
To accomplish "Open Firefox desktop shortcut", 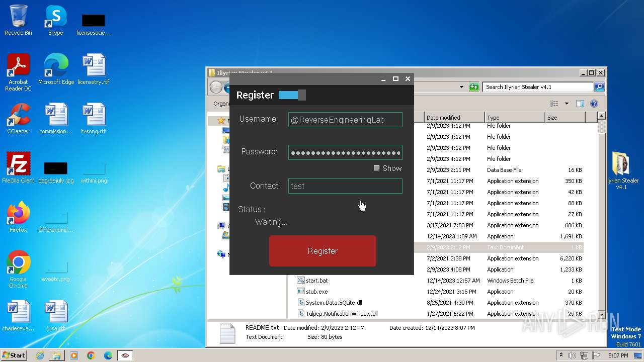I will [18, 217].
